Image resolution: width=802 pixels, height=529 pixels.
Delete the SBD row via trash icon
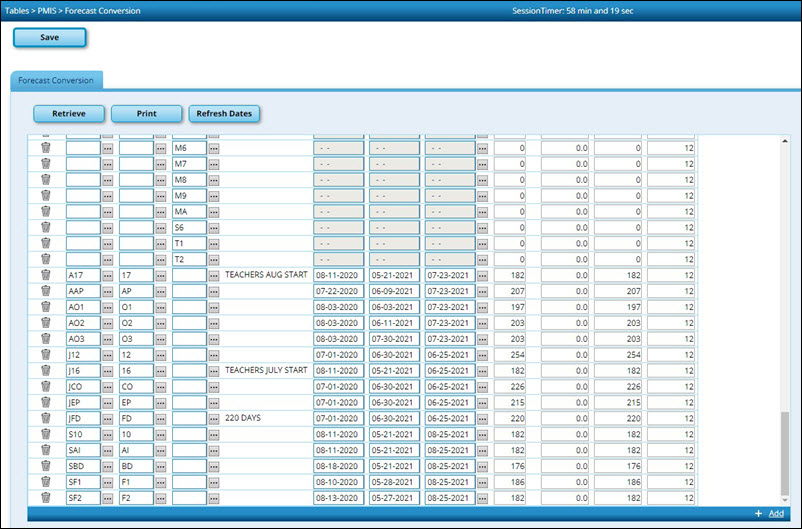pos(46,466)
